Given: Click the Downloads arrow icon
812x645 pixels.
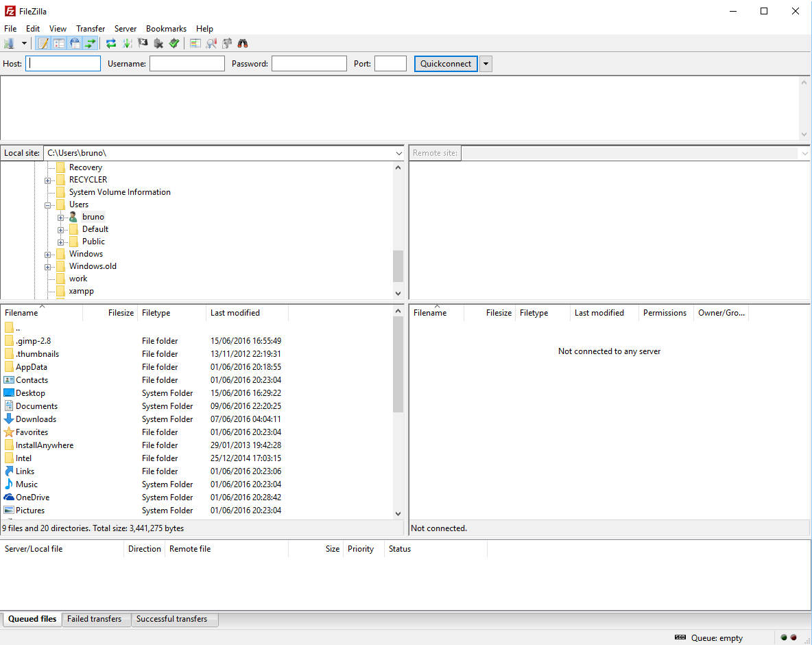Looking at the screenshot, I should (x=9, y=419).
